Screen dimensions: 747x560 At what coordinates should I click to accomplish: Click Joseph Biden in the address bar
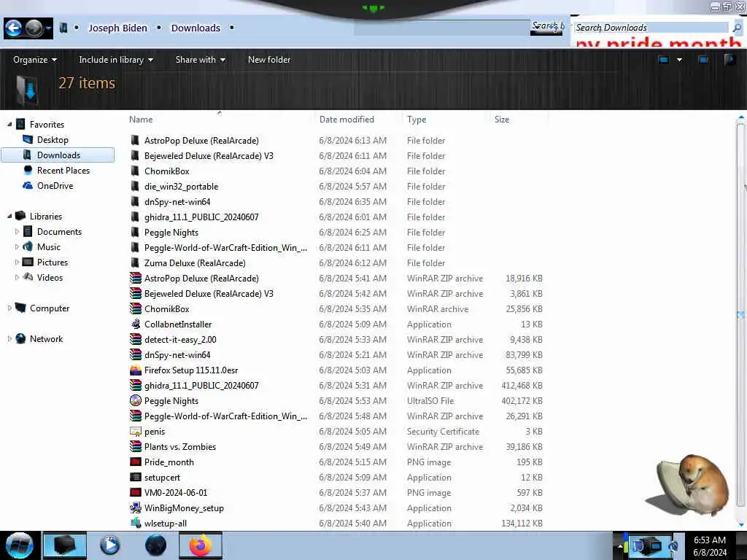point(117,28)
